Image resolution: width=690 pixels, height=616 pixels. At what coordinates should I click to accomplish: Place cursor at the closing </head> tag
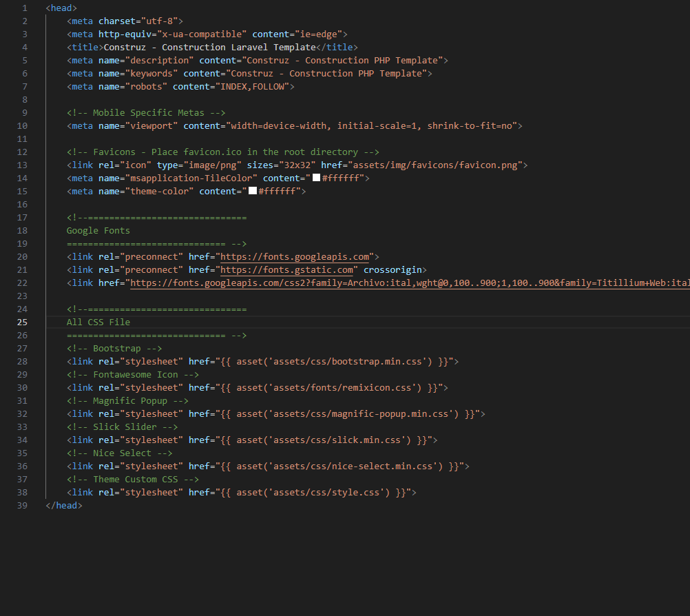(x=63, y=505)
